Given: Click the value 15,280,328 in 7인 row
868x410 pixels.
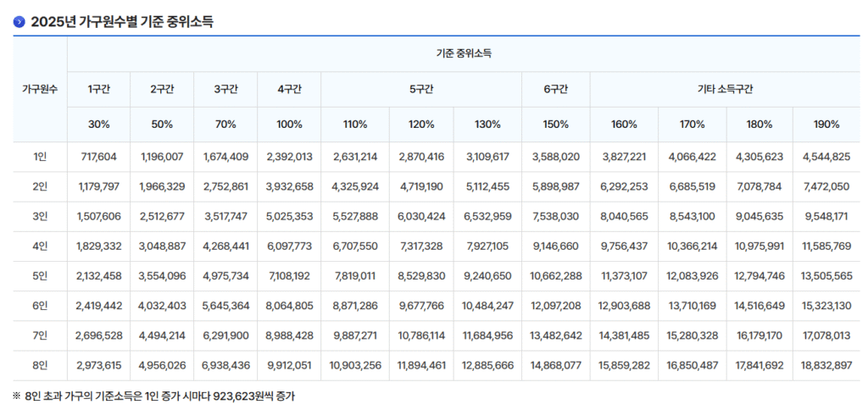Looking at the screenshot, I should click(692, 335).
